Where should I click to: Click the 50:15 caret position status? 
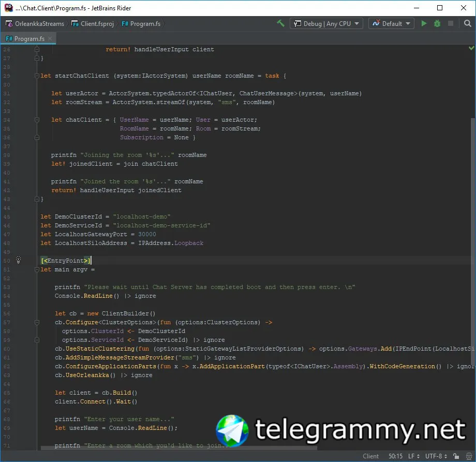[x=395, y=456]
